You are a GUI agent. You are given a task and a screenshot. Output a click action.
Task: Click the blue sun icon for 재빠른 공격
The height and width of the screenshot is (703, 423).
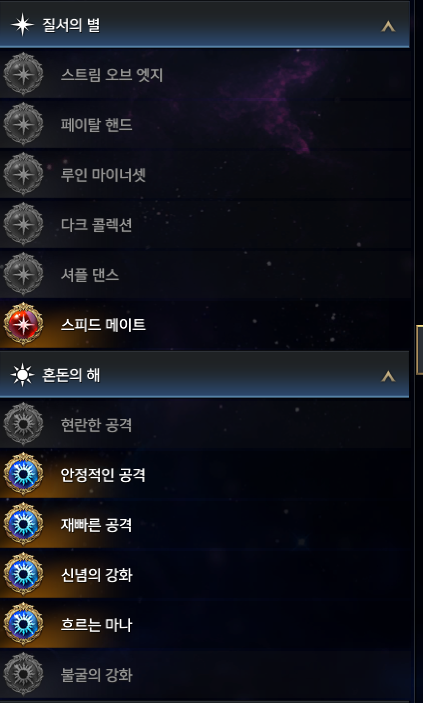[x=23, y=524]
